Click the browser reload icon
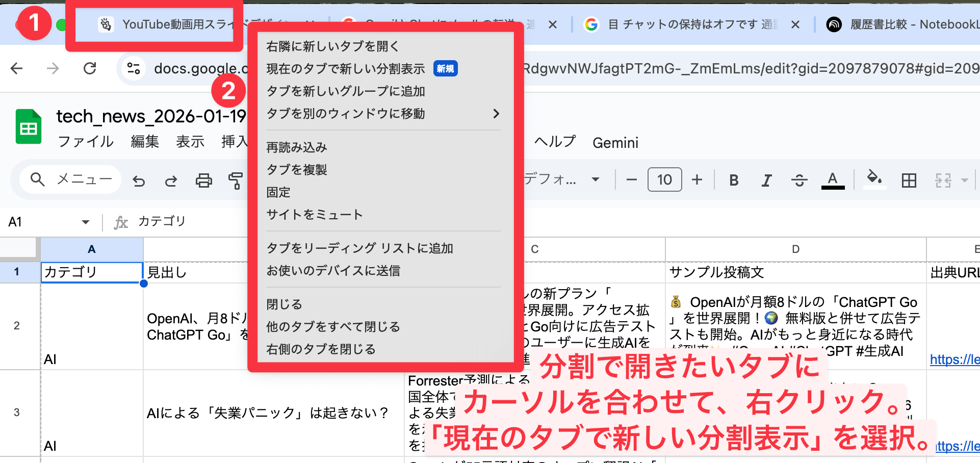 click(x=90, y=68)
